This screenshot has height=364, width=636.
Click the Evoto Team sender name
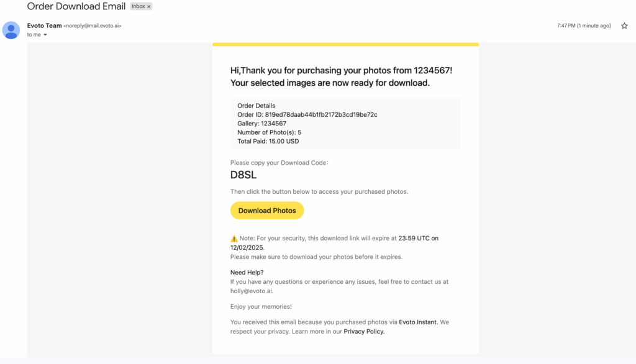tap(44, 25)
